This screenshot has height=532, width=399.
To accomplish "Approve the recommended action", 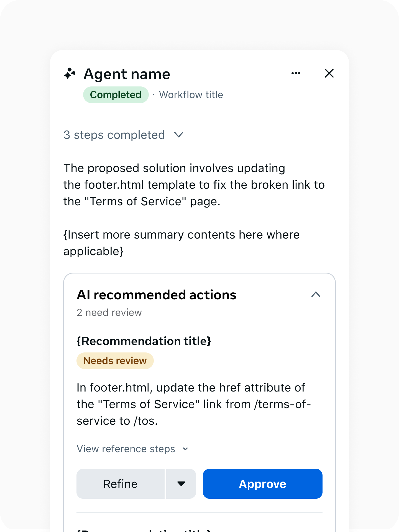I will click(x=262, y=484).
